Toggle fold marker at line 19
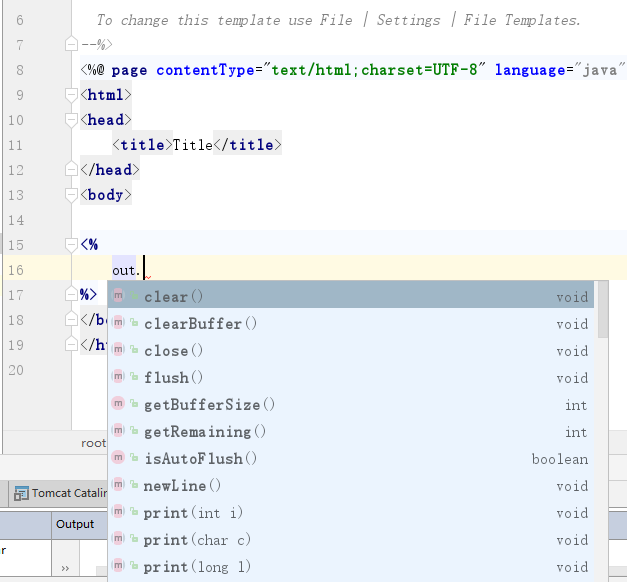The width and height of the screenshot is (627, 582). [x=71, y=344]
